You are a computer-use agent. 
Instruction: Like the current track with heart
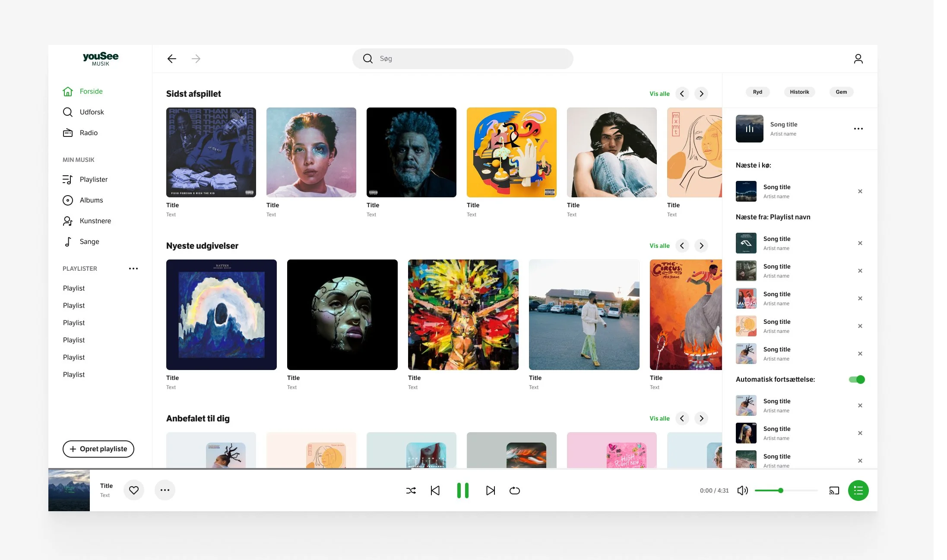134,490
